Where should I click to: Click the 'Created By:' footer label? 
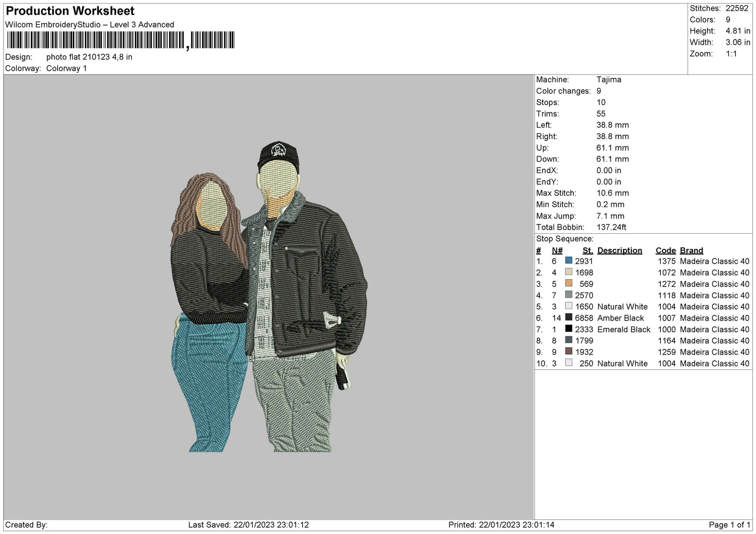tap(26, 525)
